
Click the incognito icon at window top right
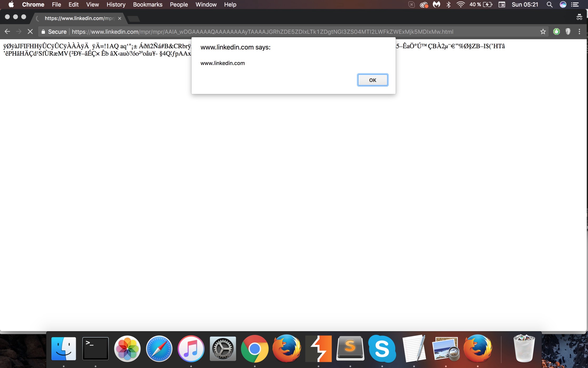click(579, 17)
